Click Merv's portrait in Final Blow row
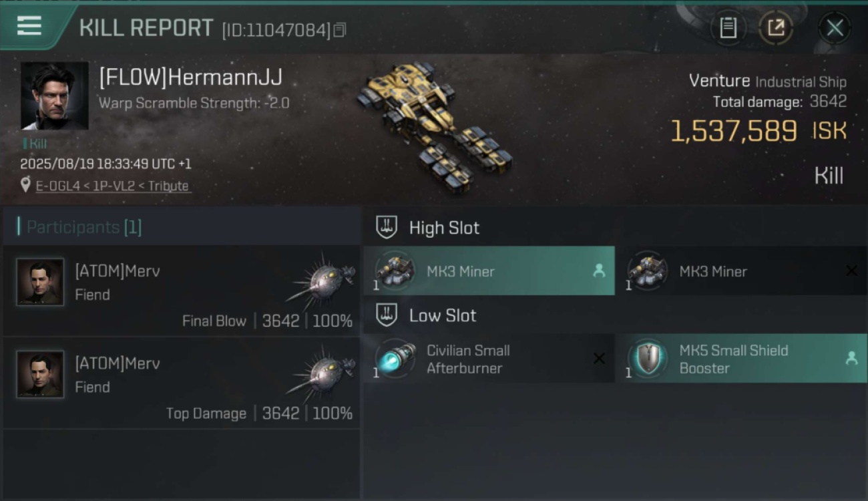The height and width of the screenshot is (501, 868). click(40, 282)
